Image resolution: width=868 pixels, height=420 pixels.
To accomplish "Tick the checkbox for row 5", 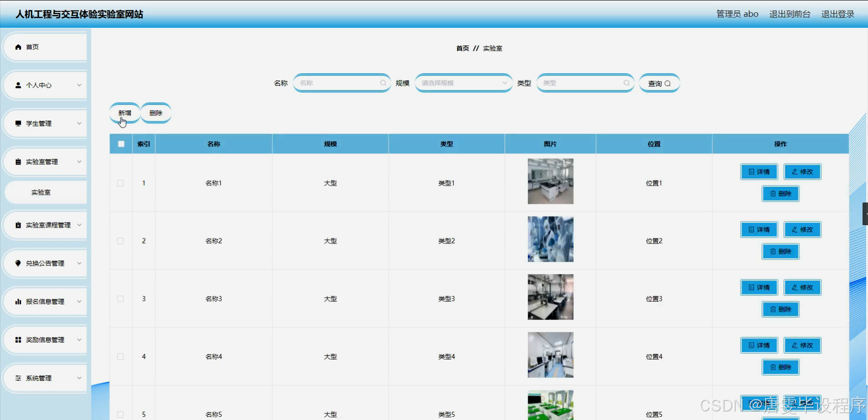I will click(121, 414).
